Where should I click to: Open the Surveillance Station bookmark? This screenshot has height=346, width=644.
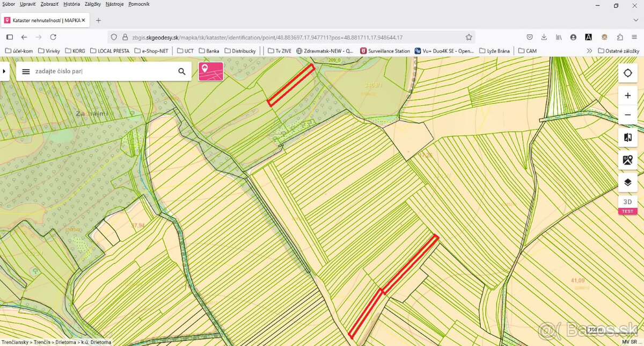tap(385, 51)
